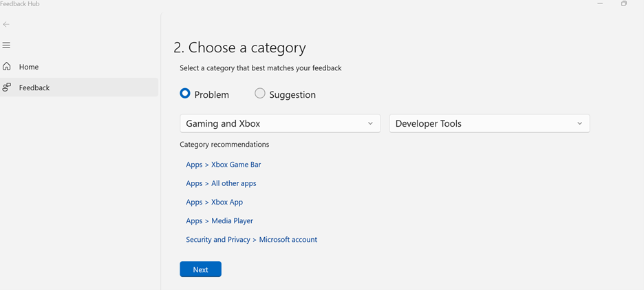Click the '2. Choose a category' heading

click(x=239, y=48)
